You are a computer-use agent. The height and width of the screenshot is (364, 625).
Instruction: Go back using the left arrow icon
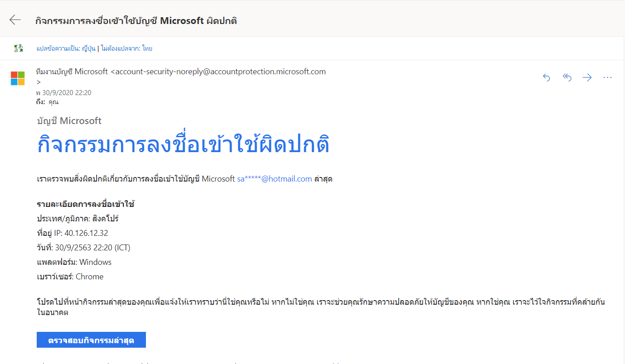[15, 20]
